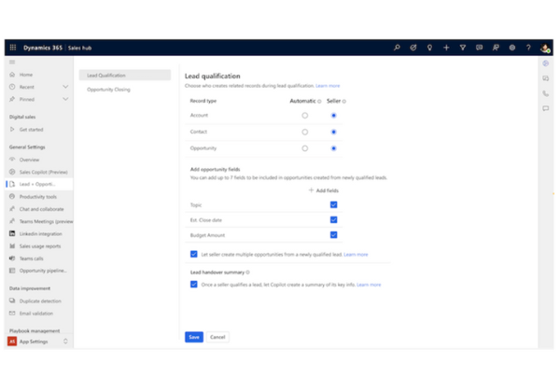The width and height of the screenshot is (560, 392).
Task: Expand the Pinned section chevron
Action: point(65,99)
